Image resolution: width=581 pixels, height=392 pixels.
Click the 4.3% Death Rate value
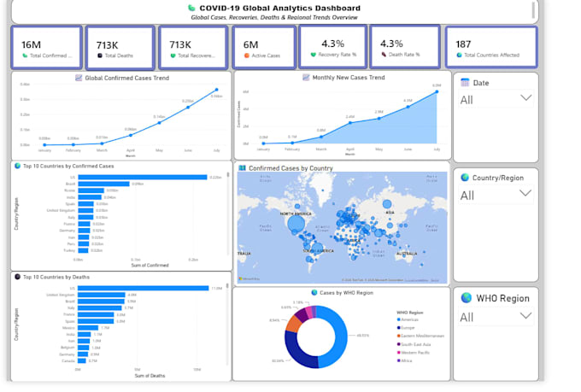(x=391, y=44)
